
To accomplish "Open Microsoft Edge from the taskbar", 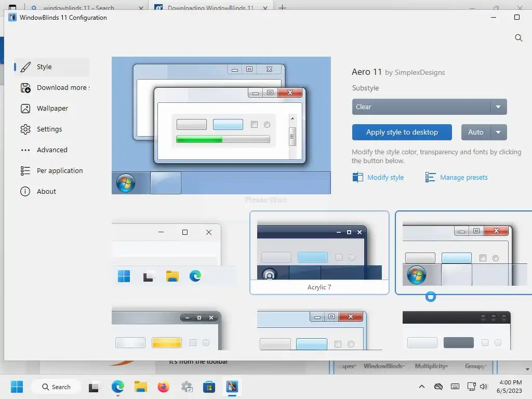I will pyautogui.click(x=118, y=387).
